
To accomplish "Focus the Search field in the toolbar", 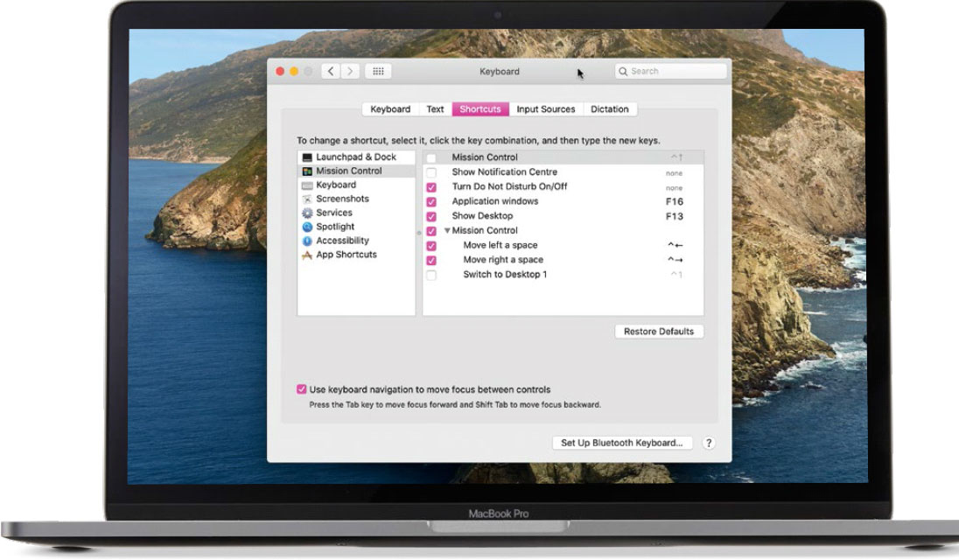I will [x=671, y=72].
